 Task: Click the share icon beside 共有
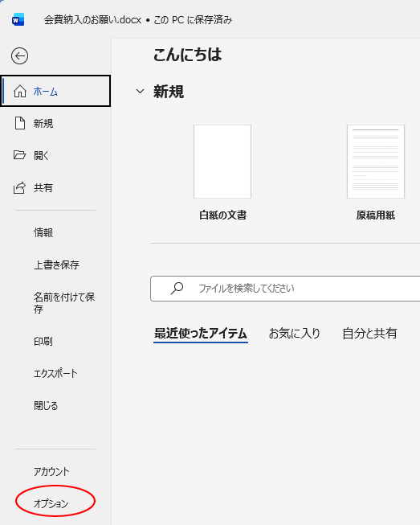pyautogui.click(x=19, y=187)
